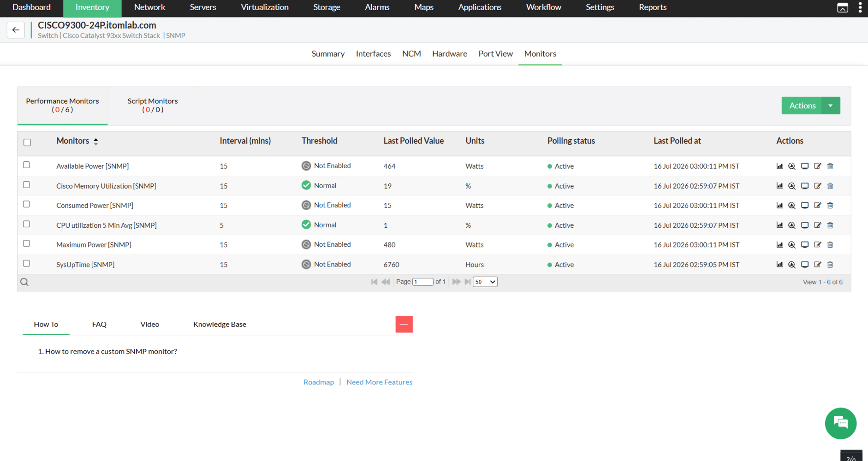Switch to the Hardware tab
Image resolution: width=868 pixels, height=461 pixels.
[x=450, y=54]
